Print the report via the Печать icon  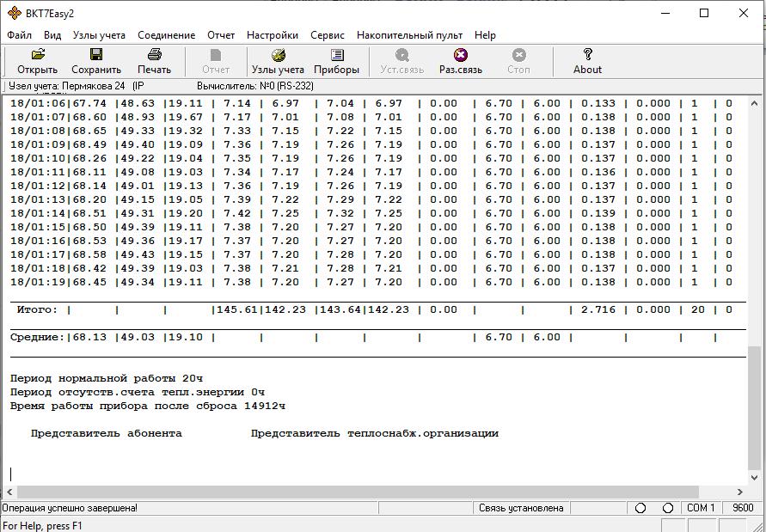(x=154, y=60)
